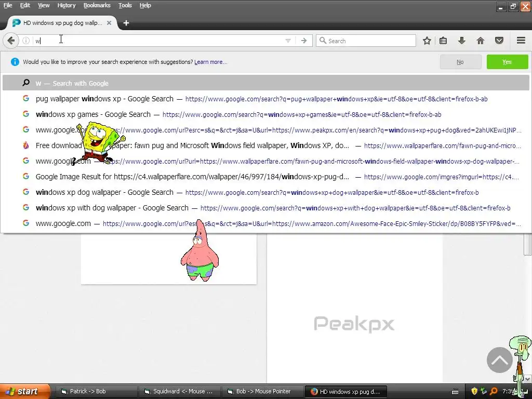Pick 'pug wallpaper windows xp - Google Search' suggestion
Image resolution: width=532 pixels, height=399 pixels.
click(x=265, y=99)
